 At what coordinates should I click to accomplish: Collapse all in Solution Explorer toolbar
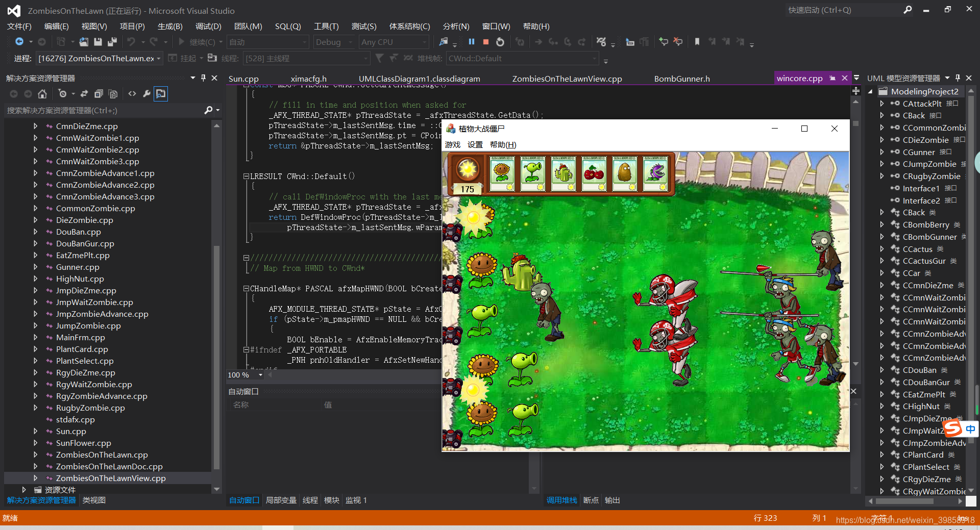[x=99, y=94]
